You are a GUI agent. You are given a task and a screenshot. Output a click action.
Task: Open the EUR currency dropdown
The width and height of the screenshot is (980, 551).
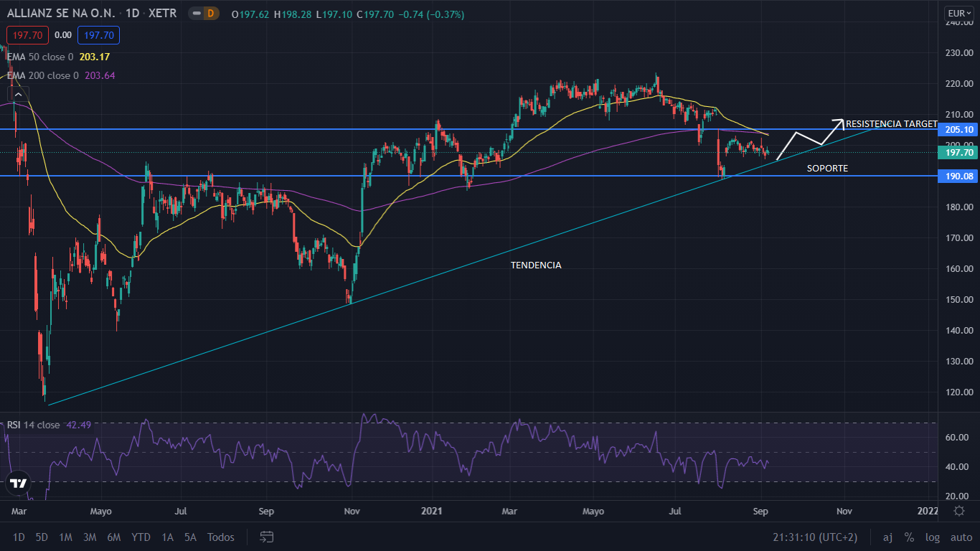point(958,13)
